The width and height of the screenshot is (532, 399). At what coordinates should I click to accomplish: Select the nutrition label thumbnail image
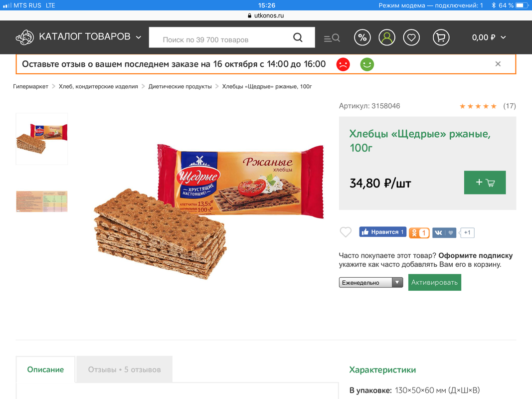tap(42, 201)
